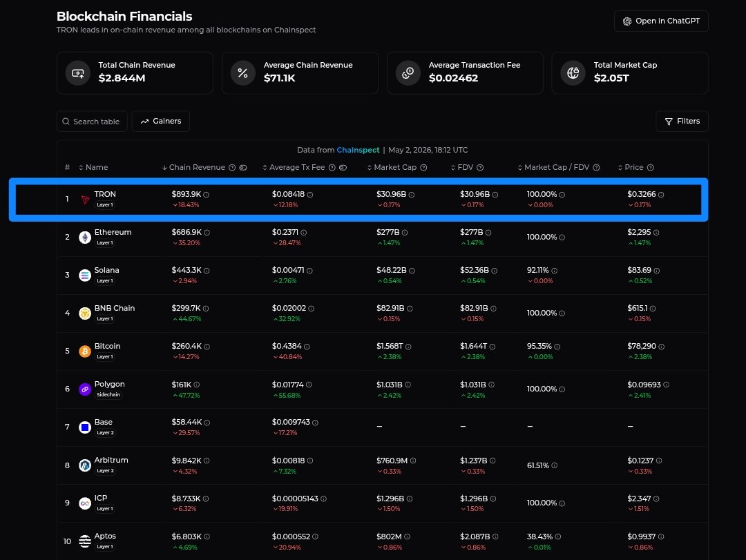Open the Ethereum chain name

(x=113, y=232)
